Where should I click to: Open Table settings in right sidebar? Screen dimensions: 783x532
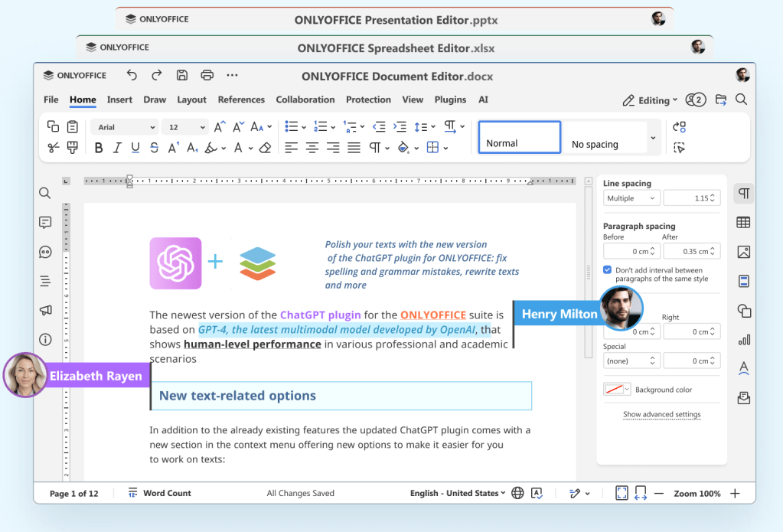(742, 223)
